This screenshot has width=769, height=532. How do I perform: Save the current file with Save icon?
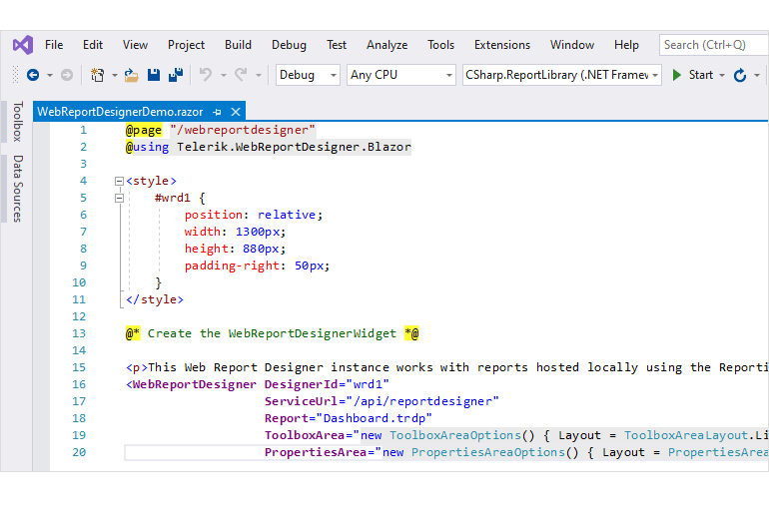154,75
